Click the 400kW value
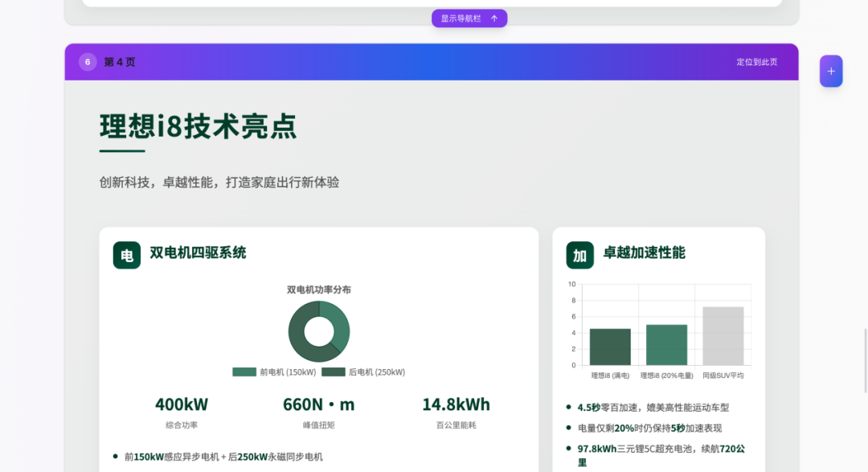Image resolution: width=868 pixels, height=472 pixels. tap(182, 404)
